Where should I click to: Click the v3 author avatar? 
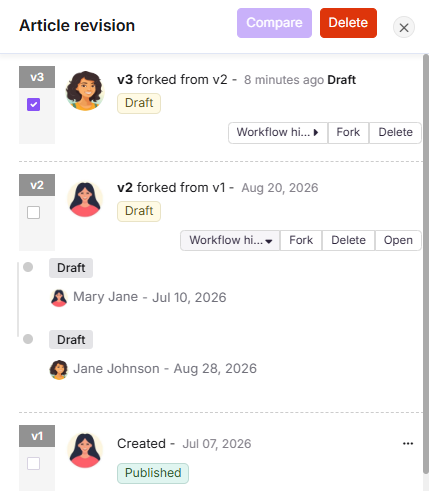[85, 91]
